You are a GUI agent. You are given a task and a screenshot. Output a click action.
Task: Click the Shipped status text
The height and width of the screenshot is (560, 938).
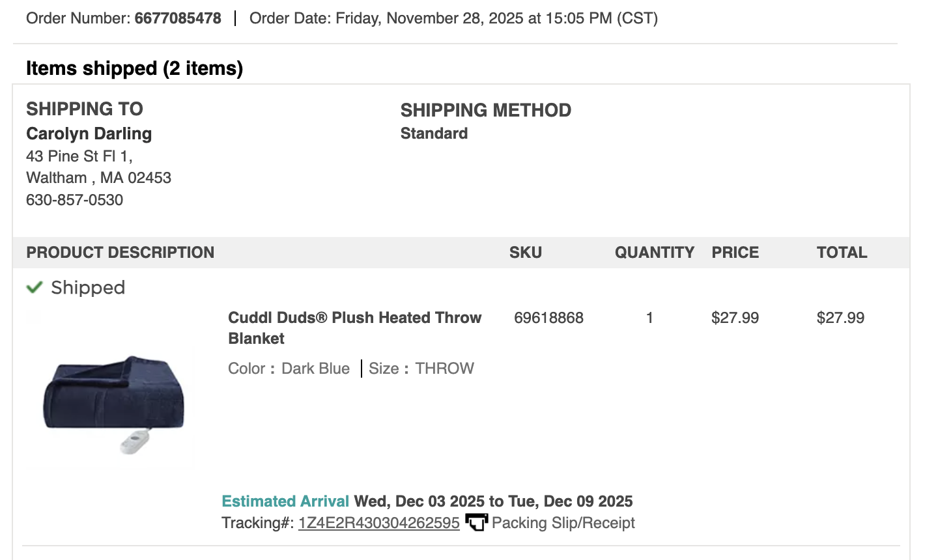point(88,287)
